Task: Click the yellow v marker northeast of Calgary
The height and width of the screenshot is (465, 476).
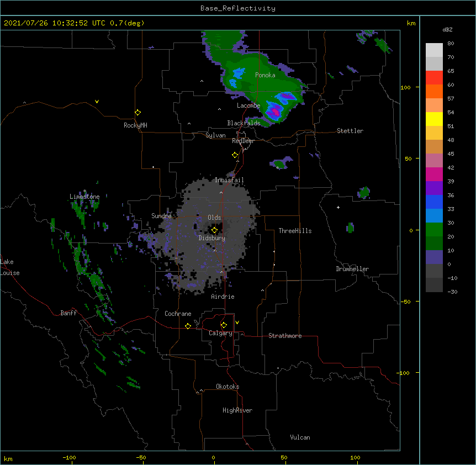Action: pyautogui.click(x=237, y=323)
